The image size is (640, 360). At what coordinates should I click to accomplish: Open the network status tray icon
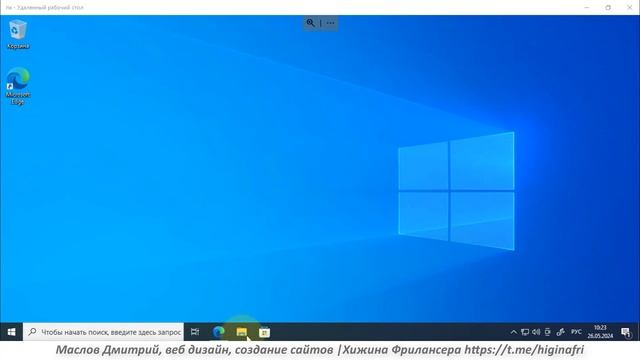pos(525,332)
